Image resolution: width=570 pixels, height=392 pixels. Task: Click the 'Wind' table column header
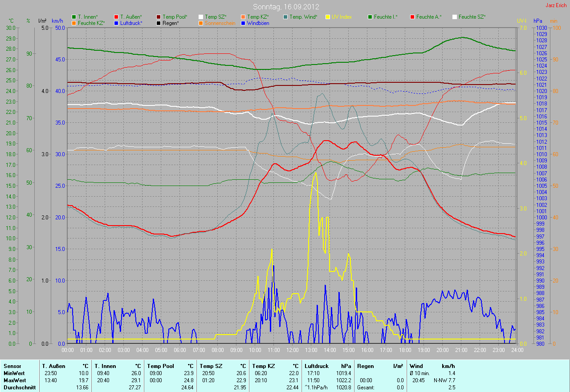(x=416, y=366)
